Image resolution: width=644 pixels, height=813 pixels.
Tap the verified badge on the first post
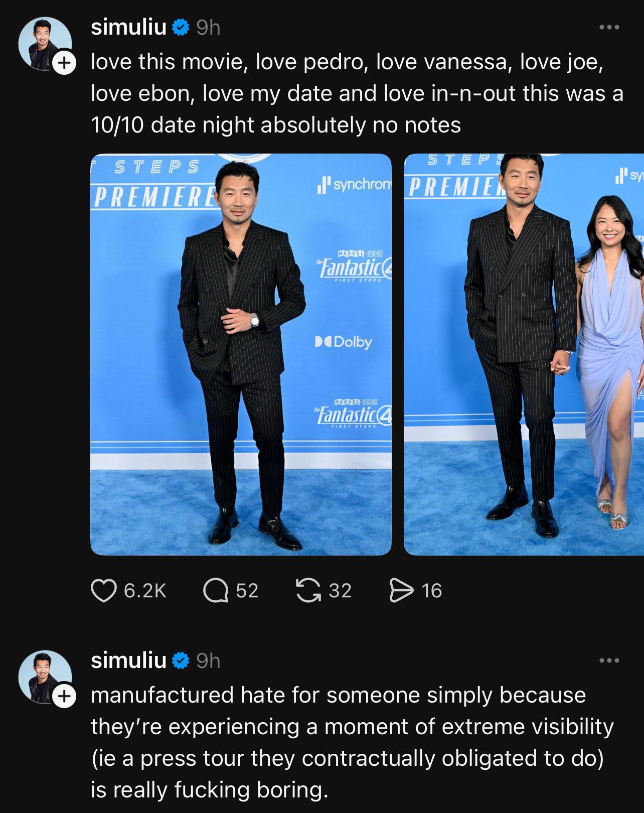click(181, 28)
